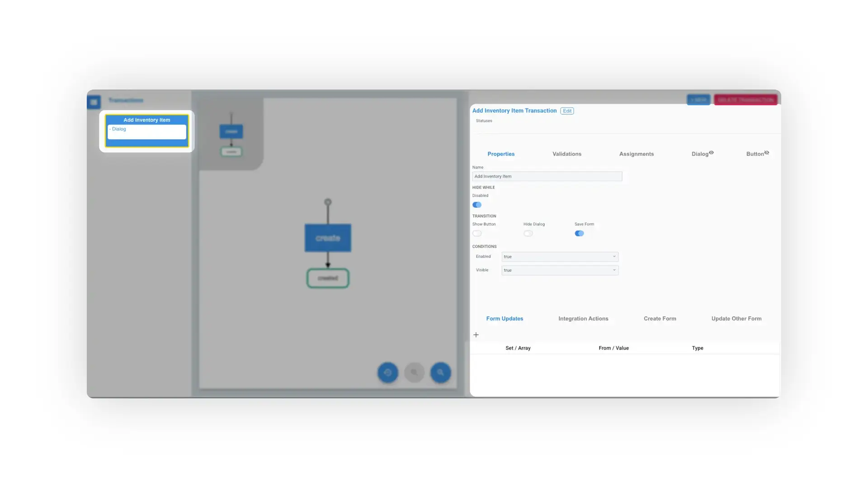The height and width of the screenshot is (488, 868).
Task: Select the green created status node
Action: pyautogui.click(x=328, y=278)
